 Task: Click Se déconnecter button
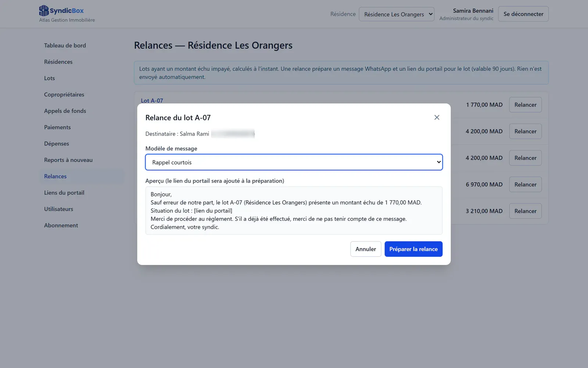pos(523,14)
